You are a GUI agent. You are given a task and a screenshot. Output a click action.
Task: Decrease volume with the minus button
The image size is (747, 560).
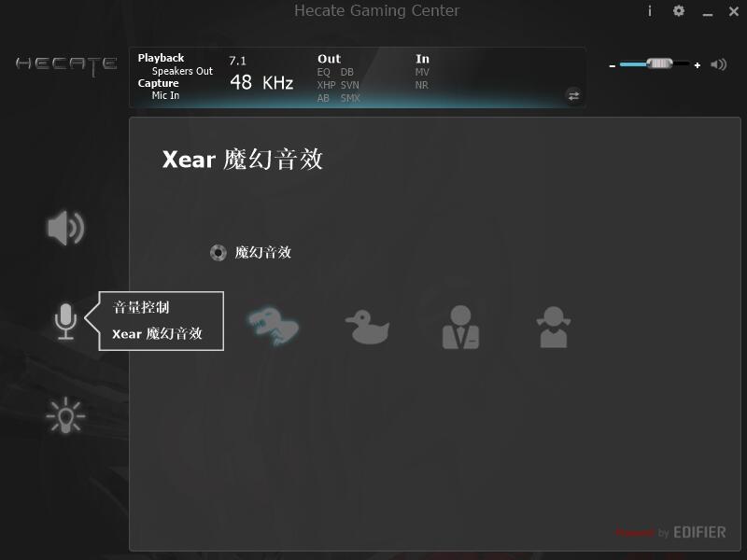pyautogui.click(x=613, y=65)
